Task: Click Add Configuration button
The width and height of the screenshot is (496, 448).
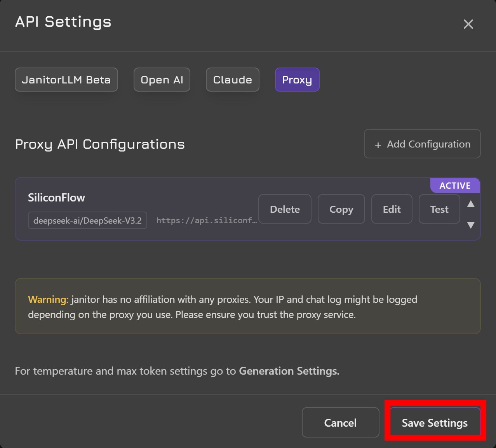Action: click(x=422, y=144)
